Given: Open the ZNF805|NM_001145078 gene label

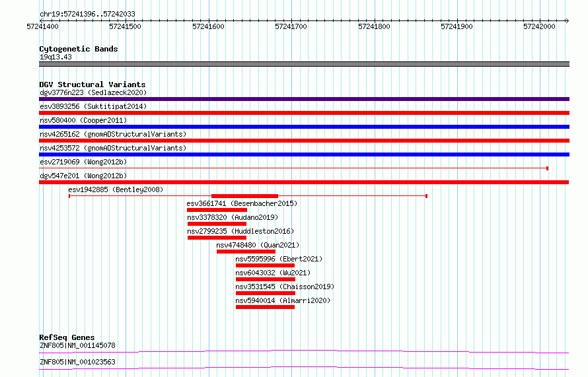Looking at the screenshot, I should pos(77,345).
